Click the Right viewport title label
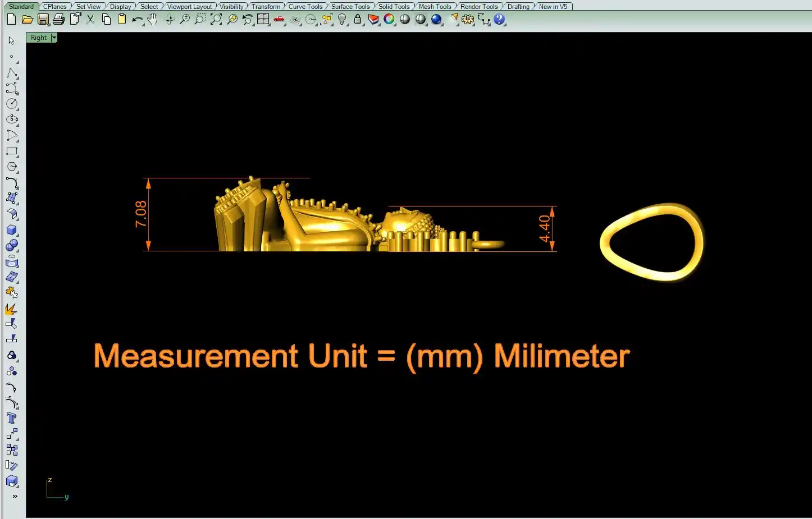This screenshot has width=812, height=519. click(39, 38)
